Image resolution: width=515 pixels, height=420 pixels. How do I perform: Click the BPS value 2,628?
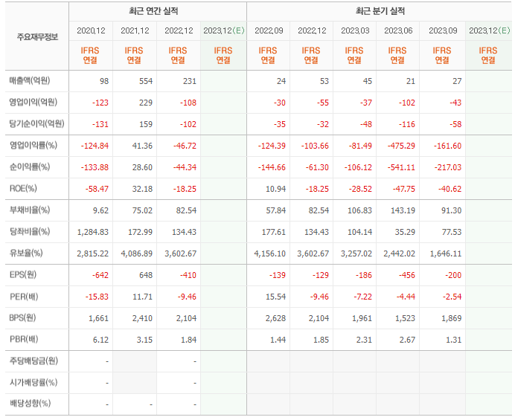[276, 318]
